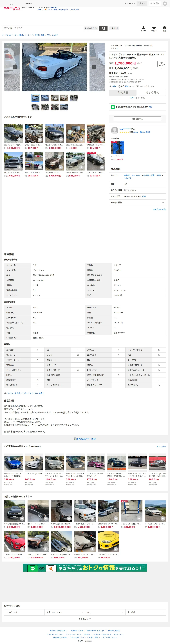Open the 音楽 category row
Screen dimensions: 170x644
[105, 612]
